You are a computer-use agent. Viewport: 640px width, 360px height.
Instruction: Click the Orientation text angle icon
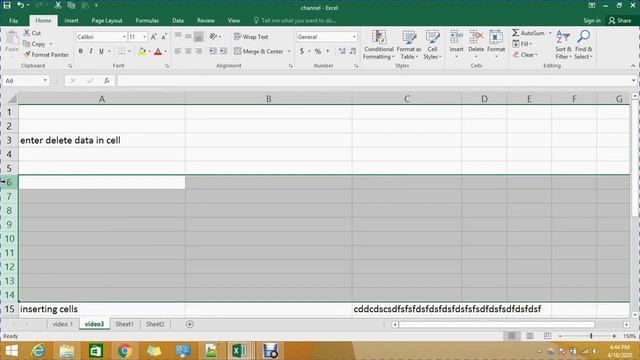[x=213, y=36]
